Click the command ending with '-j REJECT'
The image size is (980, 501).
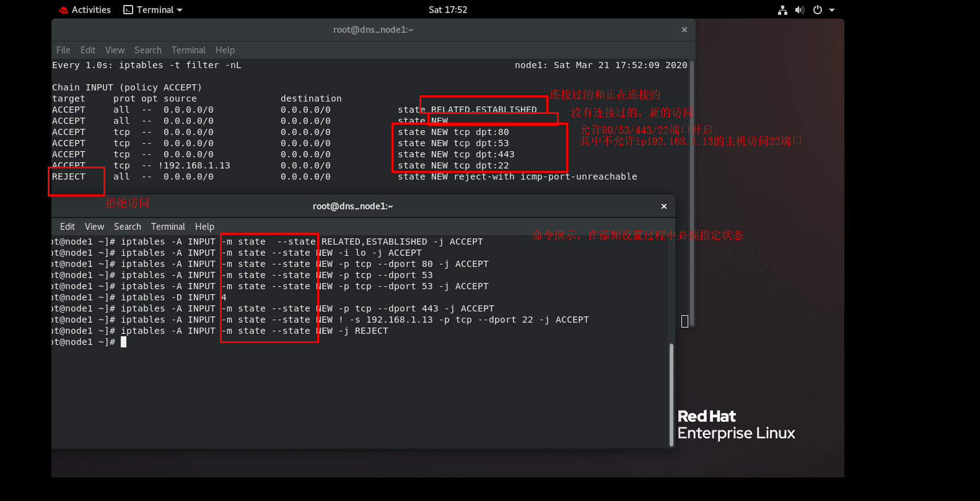[x=255, y=331]
